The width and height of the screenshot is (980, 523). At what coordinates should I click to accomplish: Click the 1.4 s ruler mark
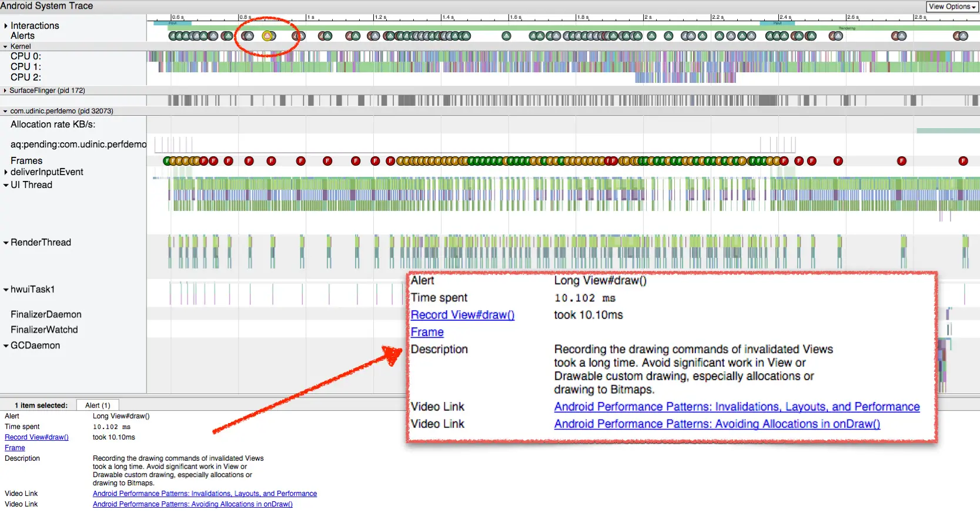448,17
